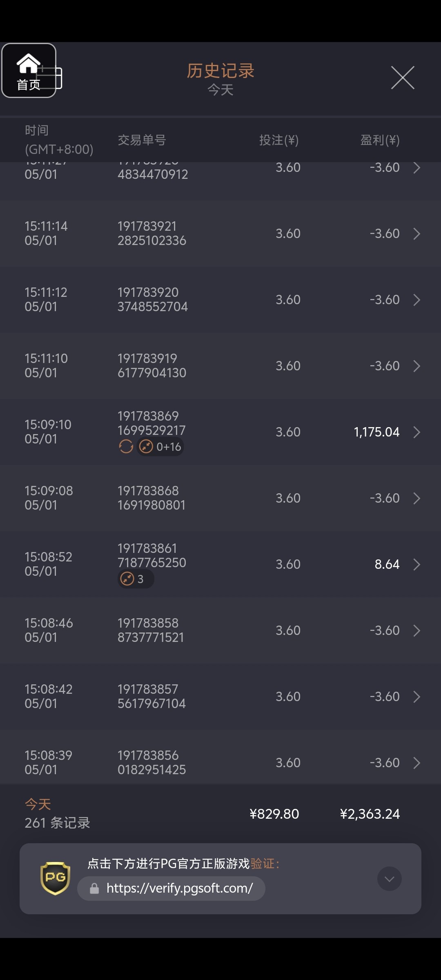The height and width of the screenshot is (980, 441).
Task: Select the 15:11:12 transaction row
Action: click(x=220, y=300)
